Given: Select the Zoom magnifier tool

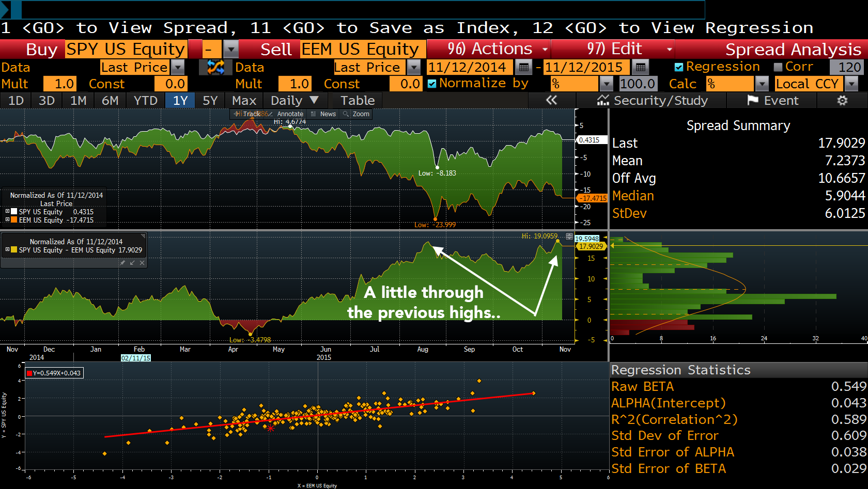Looking at the screenshot, I should [x=357, y=114].
